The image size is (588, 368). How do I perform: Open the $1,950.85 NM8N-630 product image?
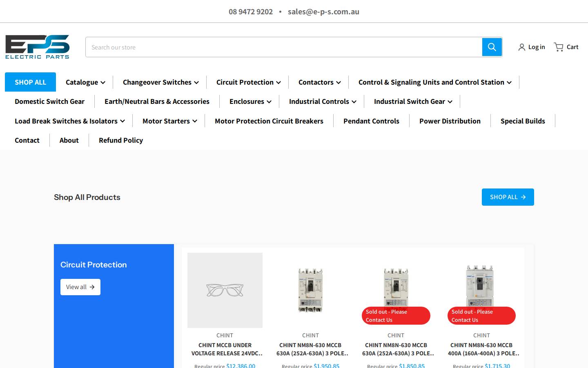click(x=310, y=290)
